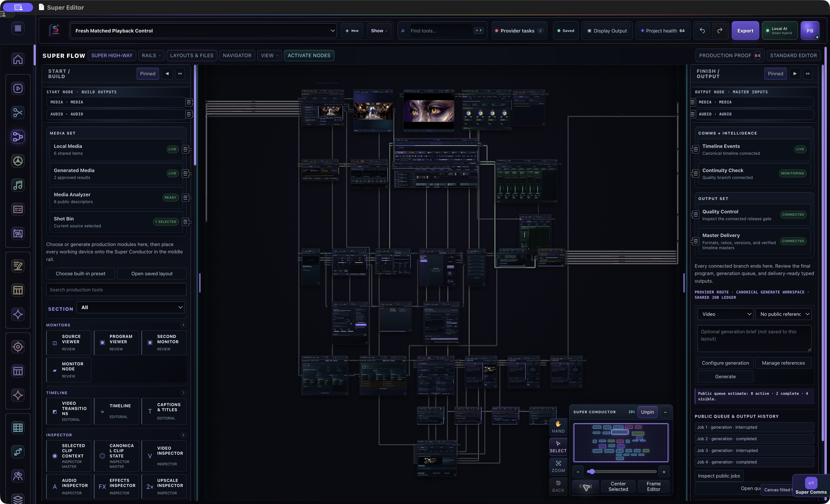
Task: Open the music note audio icon
Action: (x=18, y=185)
